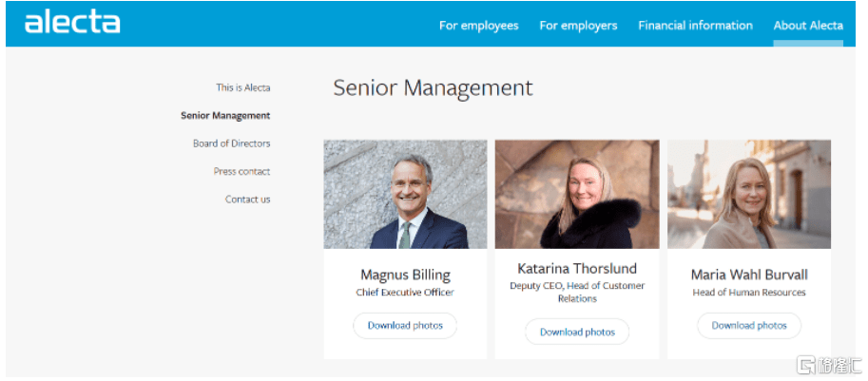Screen dimensions: 868x381
Task: Click Magnus Billing's portrait photo
Action: (x=405, y=195)
